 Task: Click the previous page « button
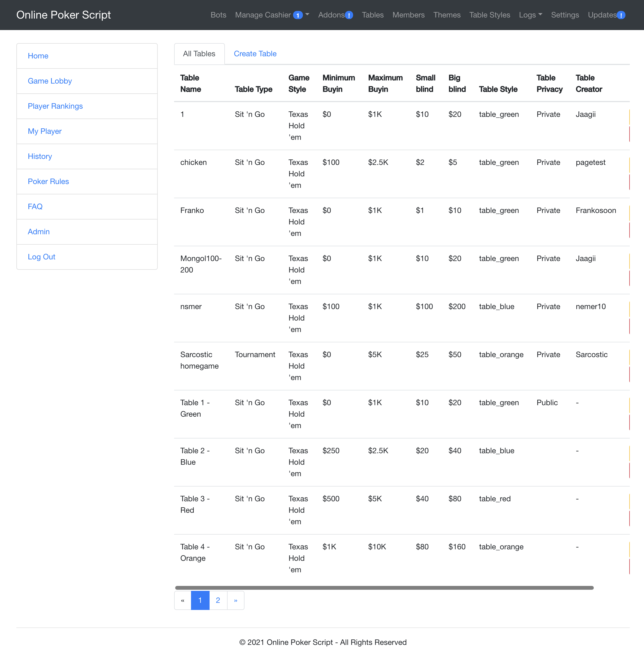183,600
